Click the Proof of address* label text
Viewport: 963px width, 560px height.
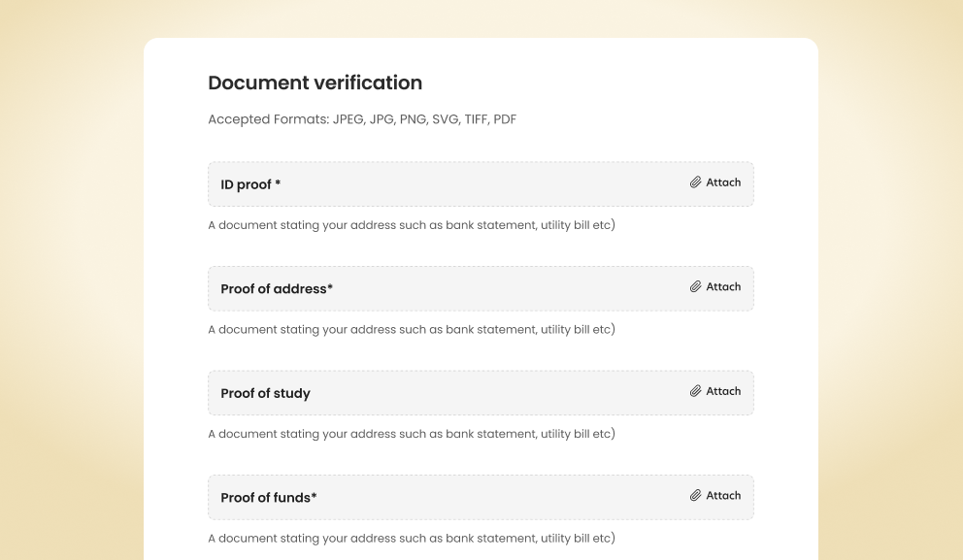(x=277, y=288)
